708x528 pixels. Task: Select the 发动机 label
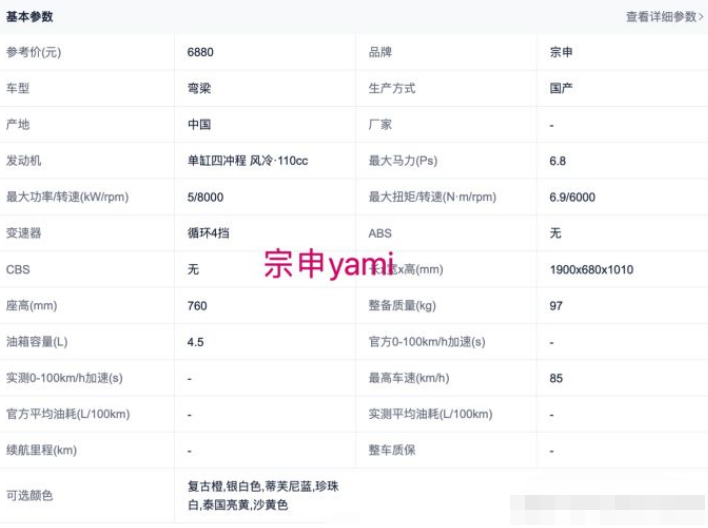[x=23, y=161]
